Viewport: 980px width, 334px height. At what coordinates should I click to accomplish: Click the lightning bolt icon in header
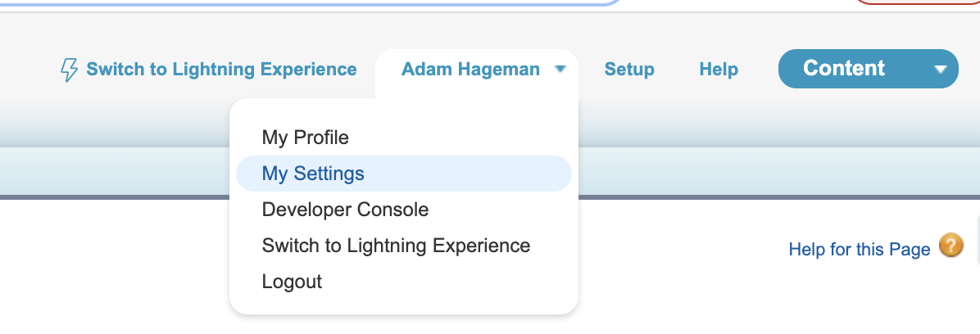(x=70, y=70)
